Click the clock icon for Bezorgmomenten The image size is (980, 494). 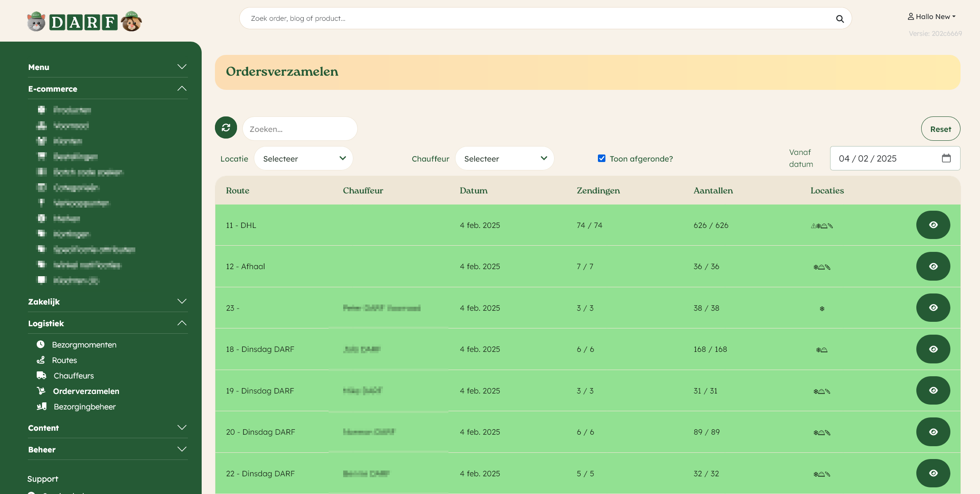click(x=41, y=344)
